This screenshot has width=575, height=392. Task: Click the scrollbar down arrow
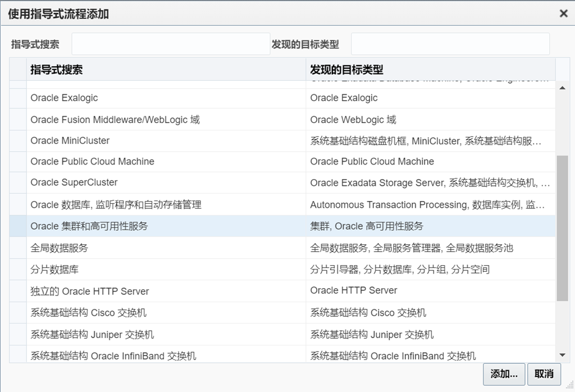coord(563,355)
